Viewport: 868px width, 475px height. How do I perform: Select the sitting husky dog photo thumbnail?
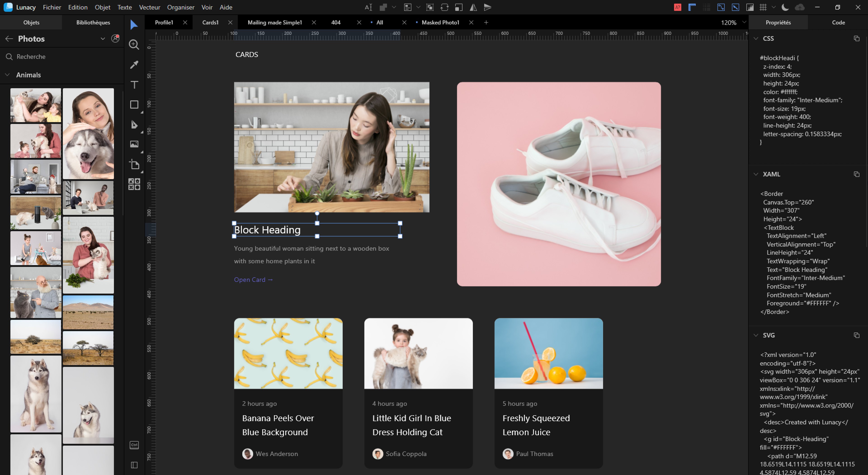(x=36, y=394)
